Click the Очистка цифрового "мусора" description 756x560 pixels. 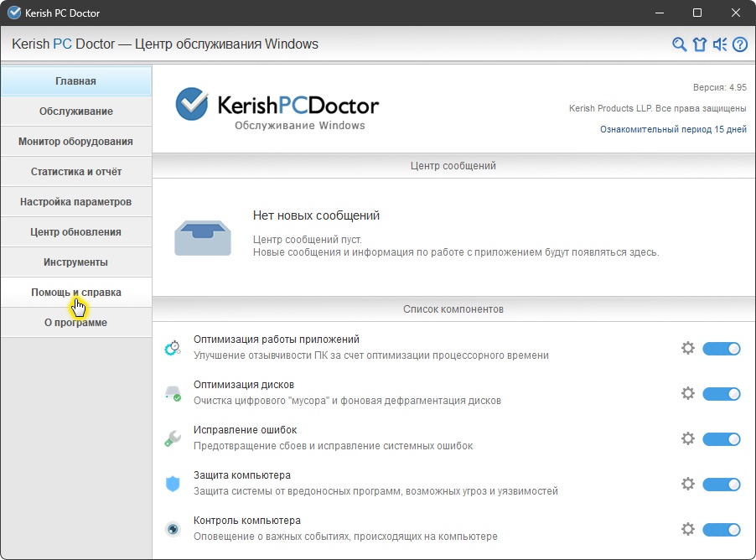(347, 401)
